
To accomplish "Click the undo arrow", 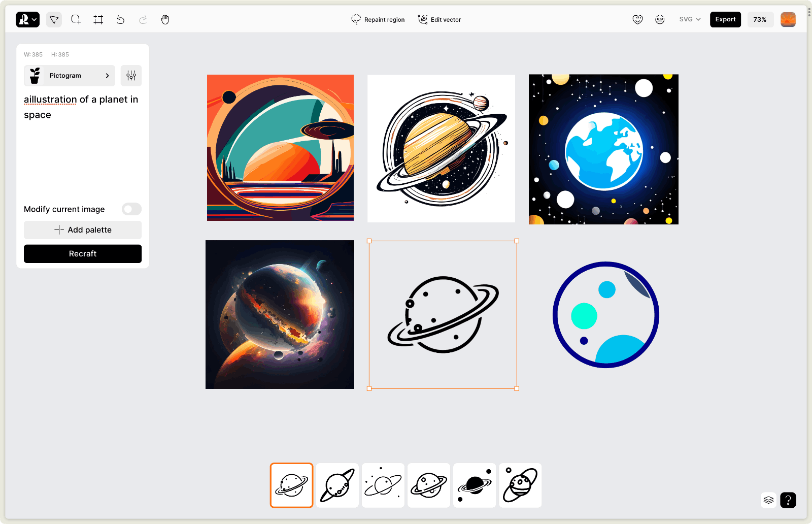I will point(120,19).
